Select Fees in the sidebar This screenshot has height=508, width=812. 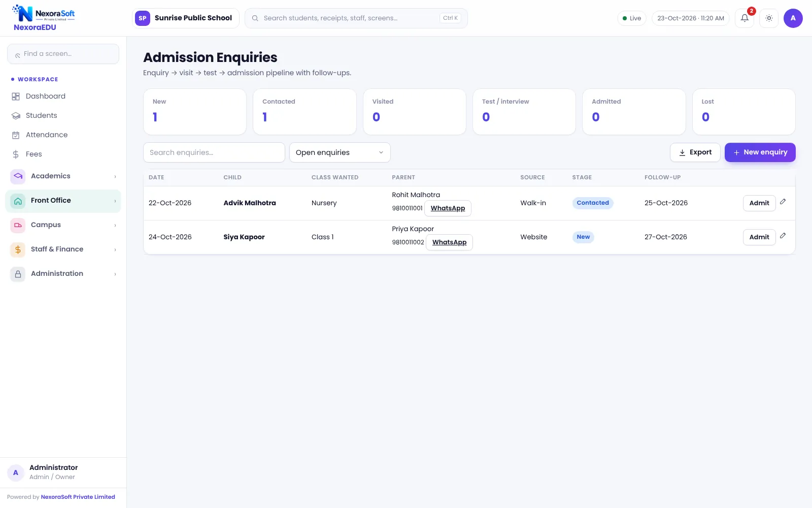pos(63,154)
